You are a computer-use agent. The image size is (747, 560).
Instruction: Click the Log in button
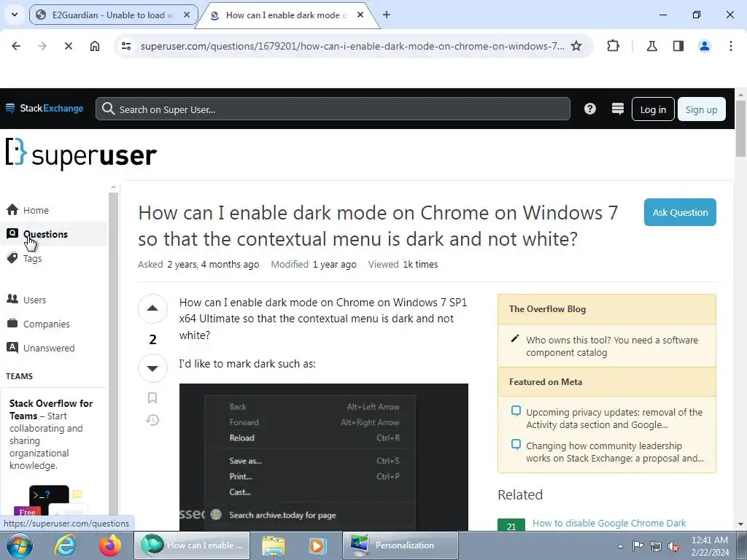coord(653,109)
